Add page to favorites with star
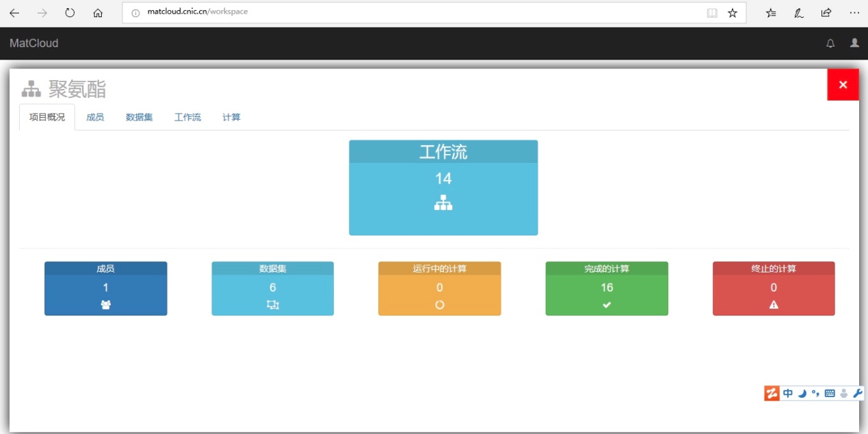 (x=733, y=13)
